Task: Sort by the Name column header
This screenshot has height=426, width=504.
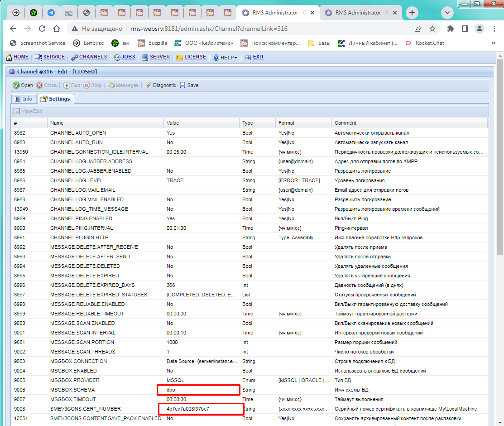Action: point(106,123)
